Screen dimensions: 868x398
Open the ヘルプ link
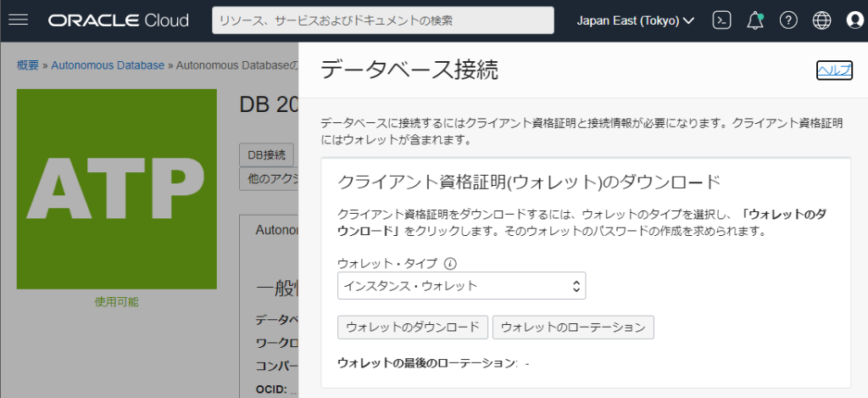point(834,70)
